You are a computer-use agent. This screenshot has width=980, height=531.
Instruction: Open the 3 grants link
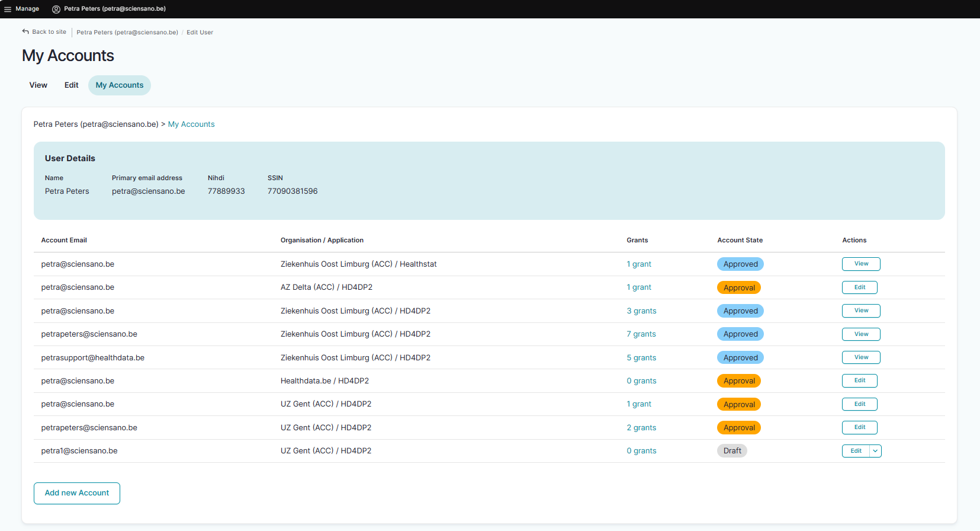[641, 311]
